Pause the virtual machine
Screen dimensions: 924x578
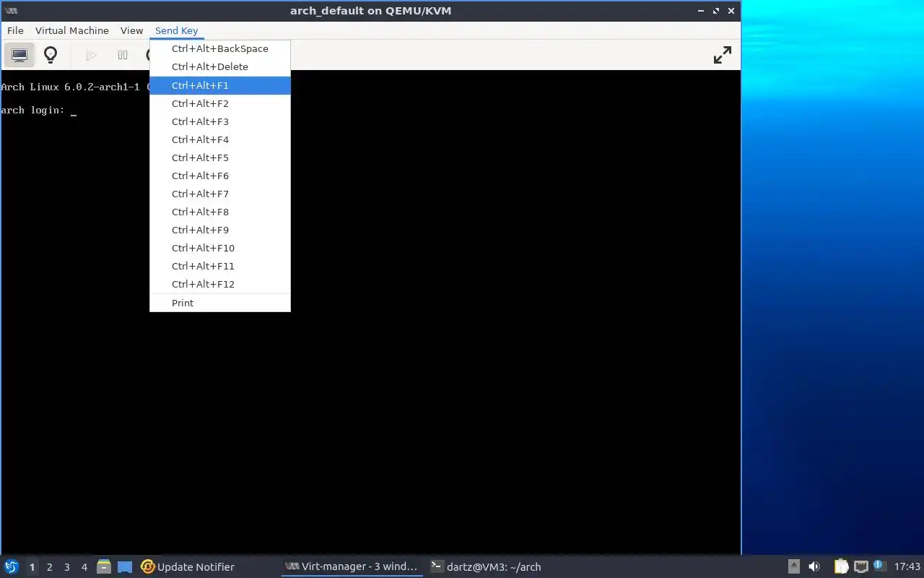tap(123, 55)
